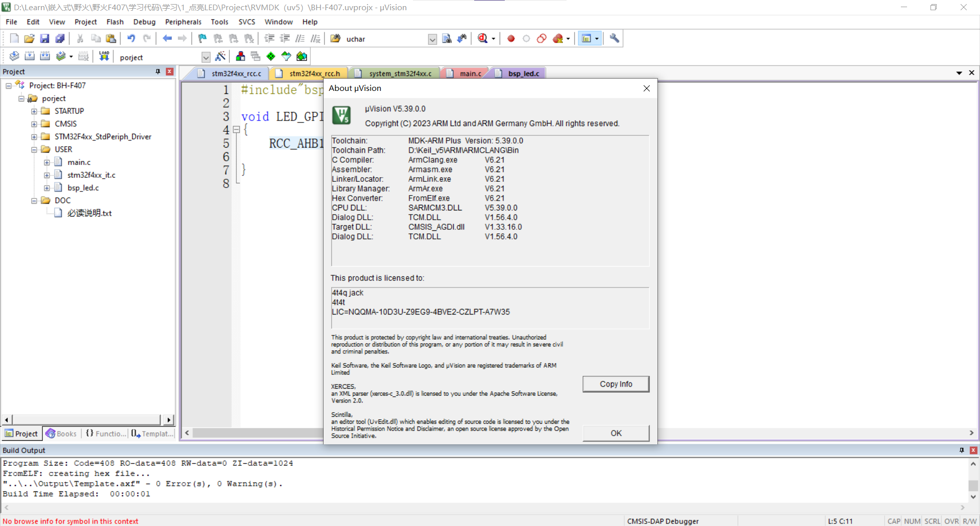
Task: Insert a bookmark with the flag icon
Action: pyautogui.click(x=203, y=38)
